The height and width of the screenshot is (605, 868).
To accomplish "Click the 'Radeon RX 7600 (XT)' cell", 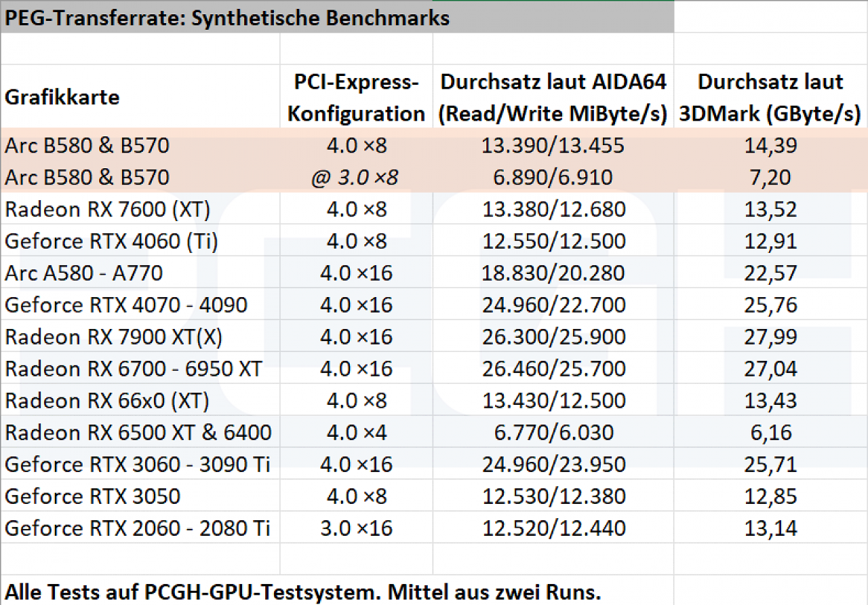I will click(140, 208).
